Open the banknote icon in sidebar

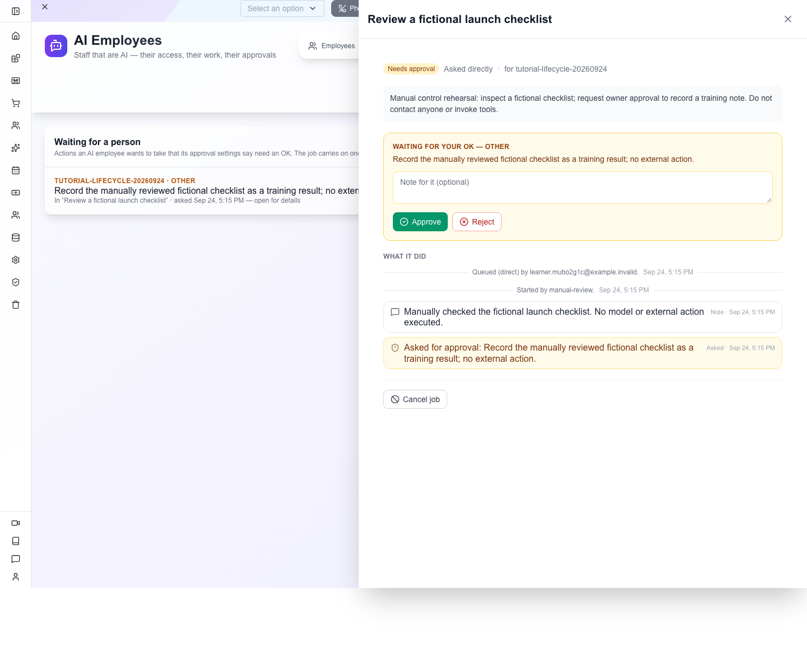coord(16,193)
